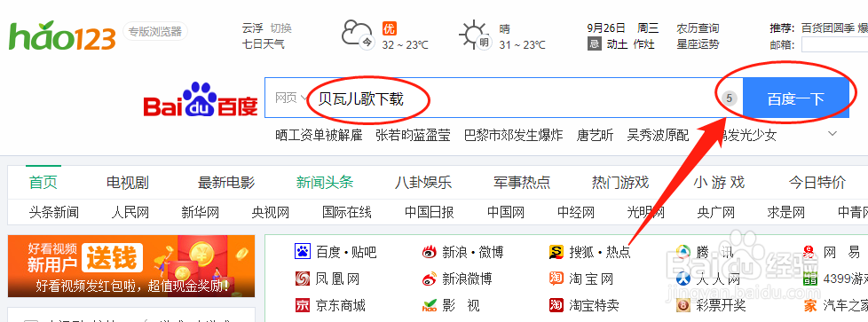Click tomorrow's sunny weather icon
This screenshot has width=868, height=322.
475,35
